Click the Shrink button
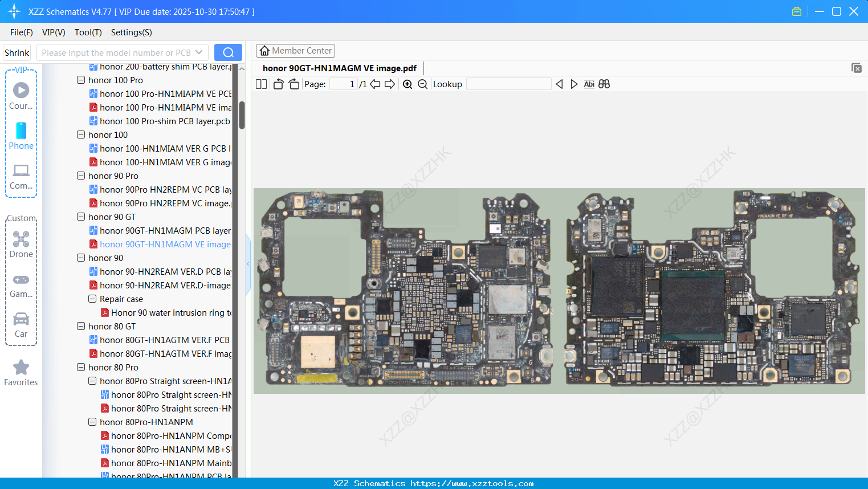This screenshot has height=489, width=868. tap(17, 53)
